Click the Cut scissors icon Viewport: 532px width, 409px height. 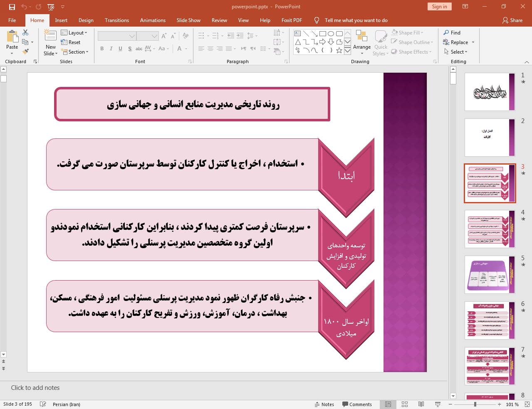coord(25,32)
